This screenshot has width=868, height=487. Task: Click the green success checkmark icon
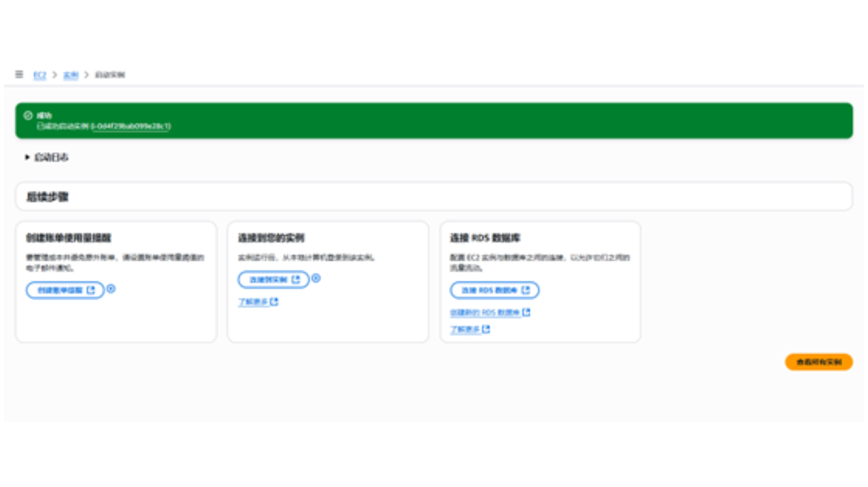coord(28,116)
